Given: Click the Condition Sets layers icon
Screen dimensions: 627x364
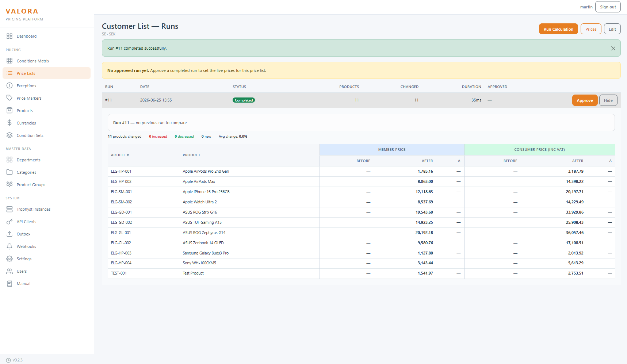Looking at the screenshot, I should click(9, 135).
